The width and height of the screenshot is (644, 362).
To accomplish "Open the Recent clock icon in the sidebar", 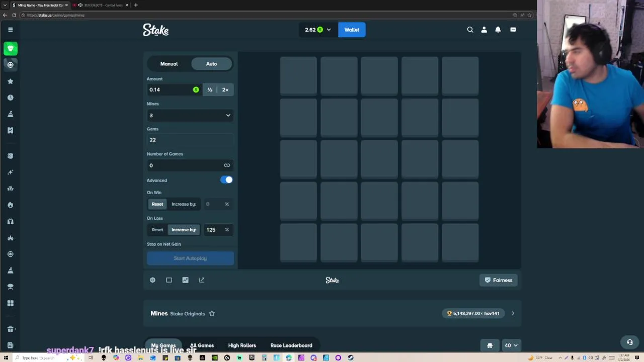I will click(10, 98).
